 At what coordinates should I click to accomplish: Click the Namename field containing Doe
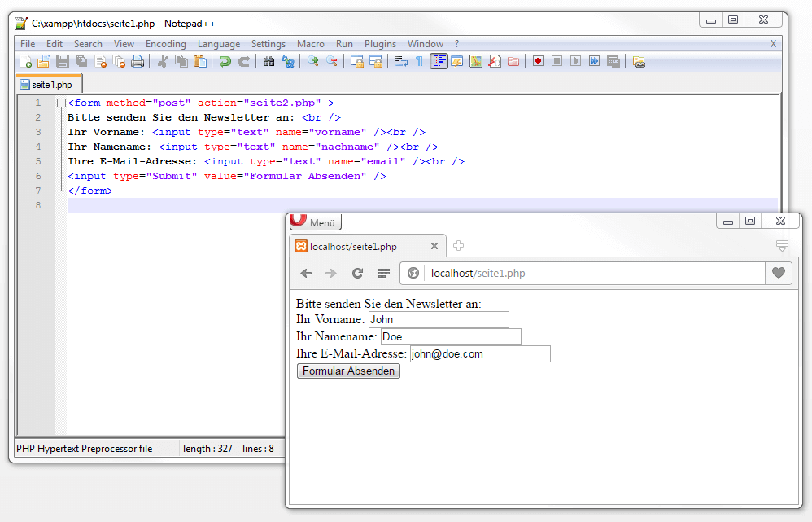point(451,336)
